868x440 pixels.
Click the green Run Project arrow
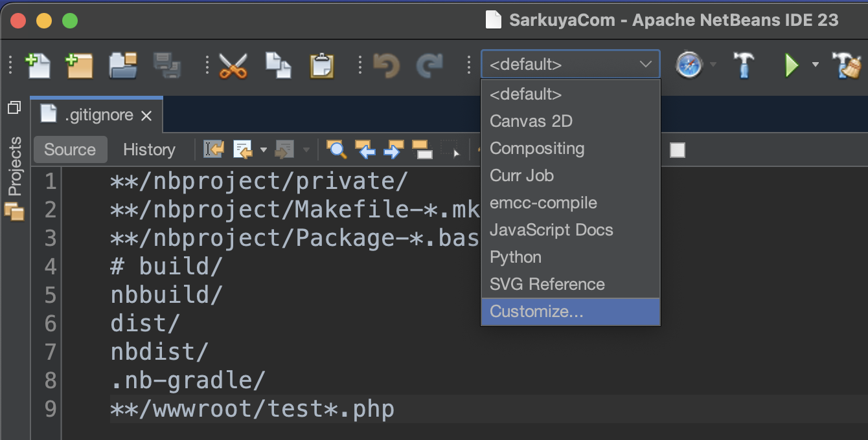[792, 65]
